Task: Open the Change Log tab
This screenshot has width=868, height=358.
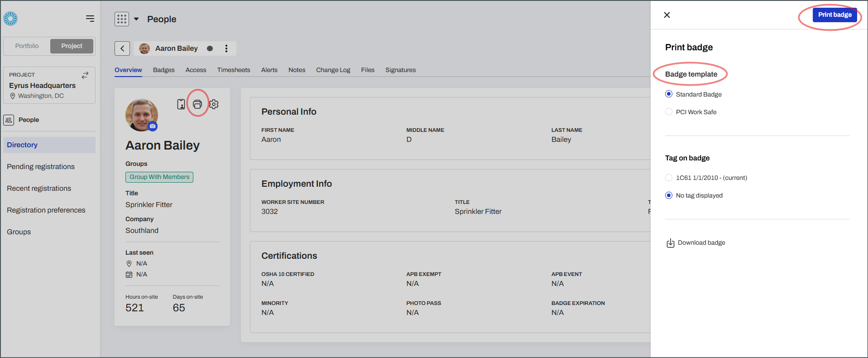Action: 333,70
